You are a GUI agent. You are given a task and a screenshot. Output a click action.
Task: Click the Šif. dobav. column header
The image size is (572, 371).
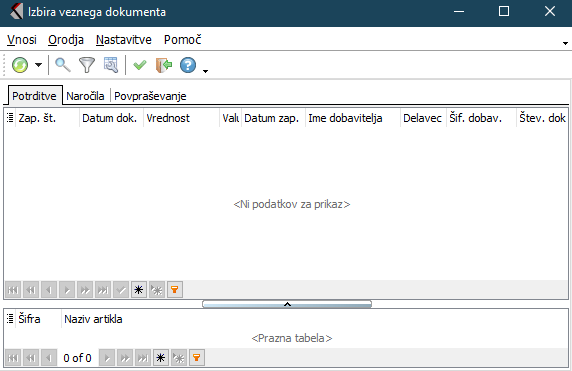[482, 118]
